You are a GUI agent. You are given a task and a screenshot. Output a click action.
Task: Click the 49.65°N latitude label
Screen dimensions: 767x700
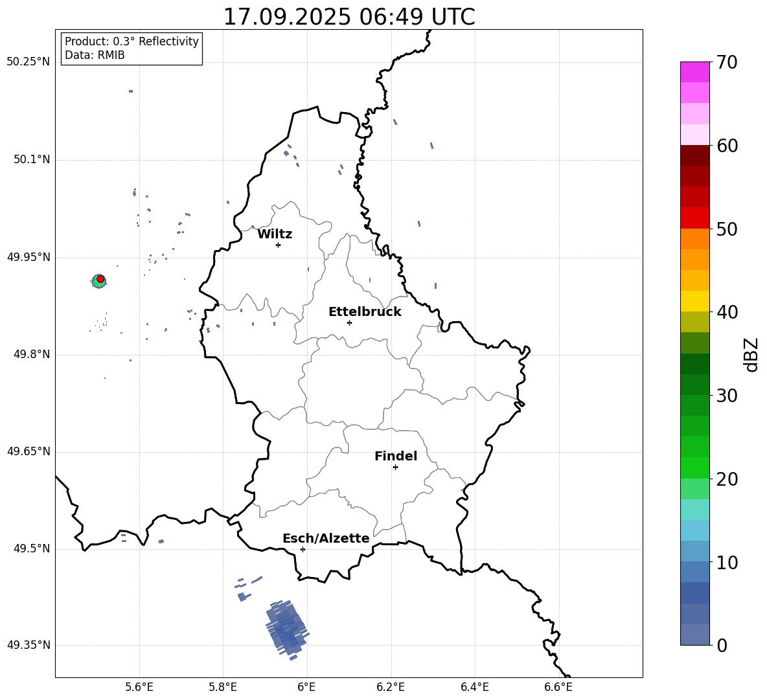tap(28, 451)
